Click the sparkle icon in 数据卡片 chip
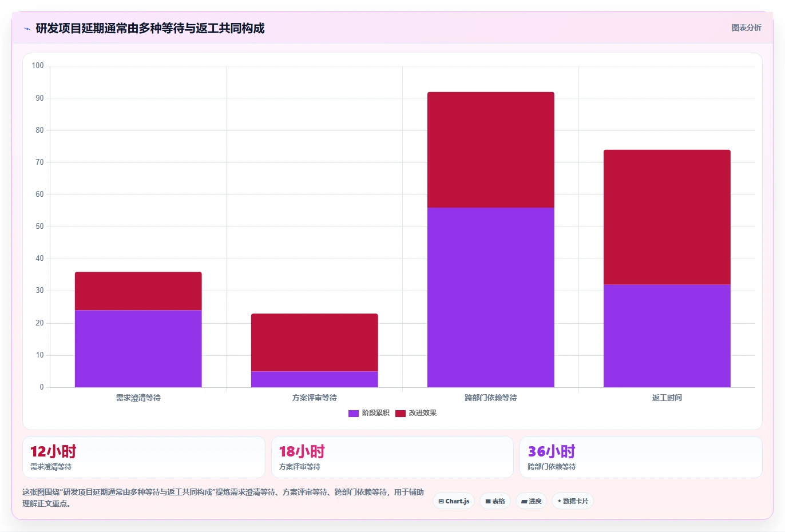The image size is (785, 532). (559, 501)
